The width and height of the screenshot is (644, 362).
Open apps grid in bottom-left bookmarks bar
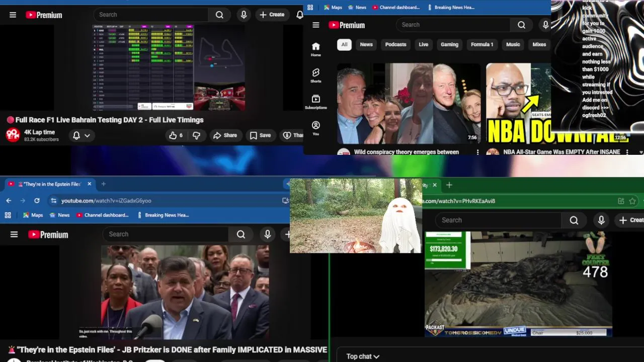pyautogui.click(x=8, y=215)
